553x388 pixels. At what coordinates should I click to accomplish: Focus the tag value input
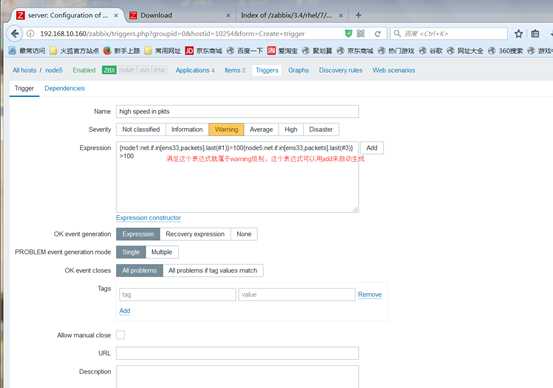(297, 295)
